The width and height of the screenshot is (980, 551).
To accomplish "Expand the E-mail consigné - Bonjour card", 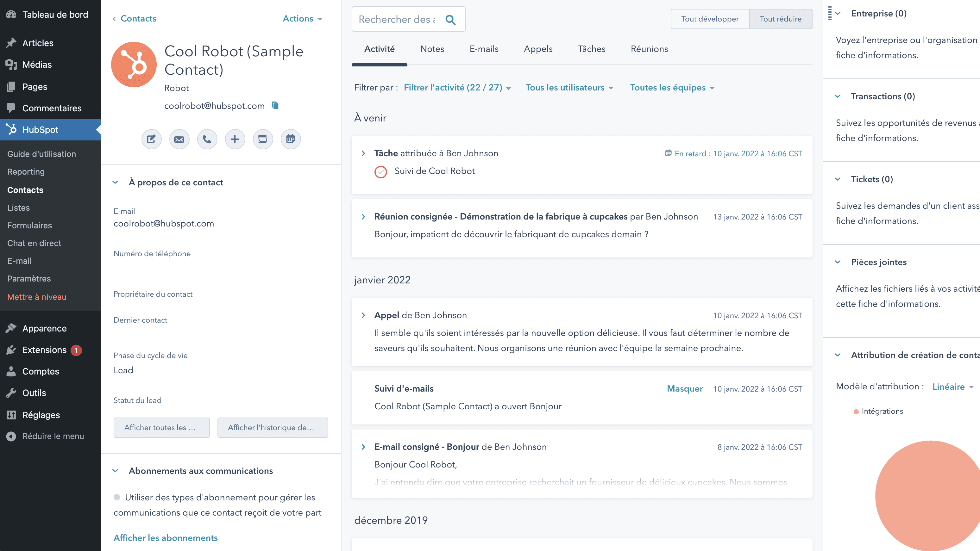I will 363,447.
